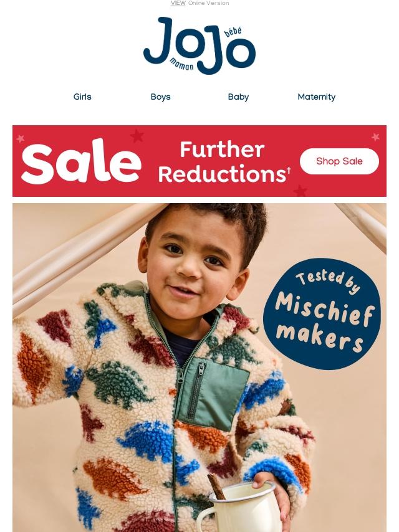Open the Maternity category
This screenshot has height=532, width=399.
click(x=317, y=97)
